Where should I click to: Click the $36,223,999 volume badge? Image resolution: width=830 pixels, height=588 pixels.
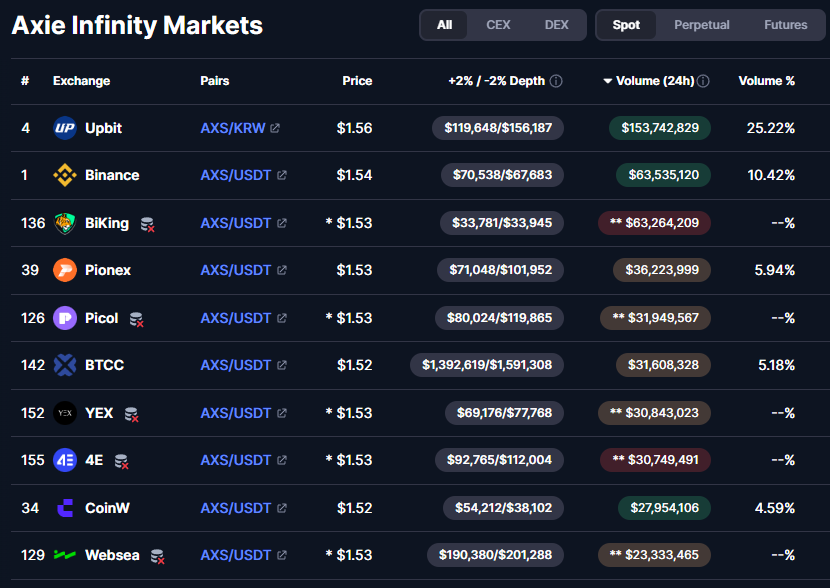[x=662, y=270]
